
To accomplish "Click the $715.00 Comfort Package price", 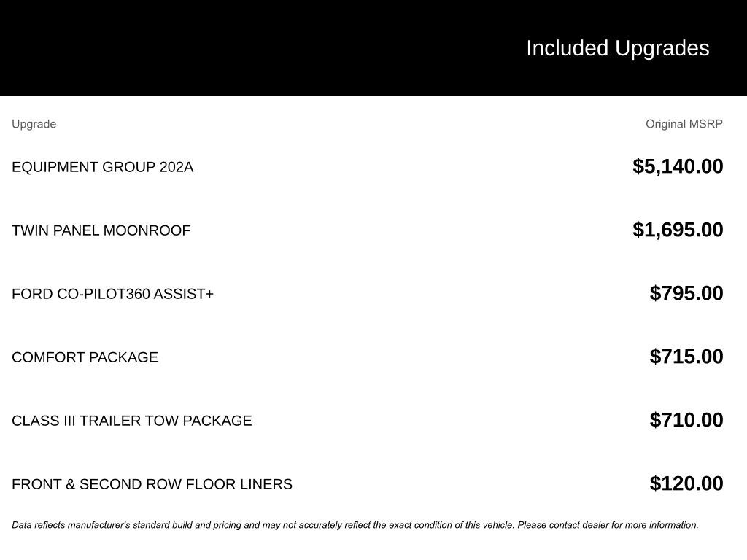I will click(x=686, y=357).
